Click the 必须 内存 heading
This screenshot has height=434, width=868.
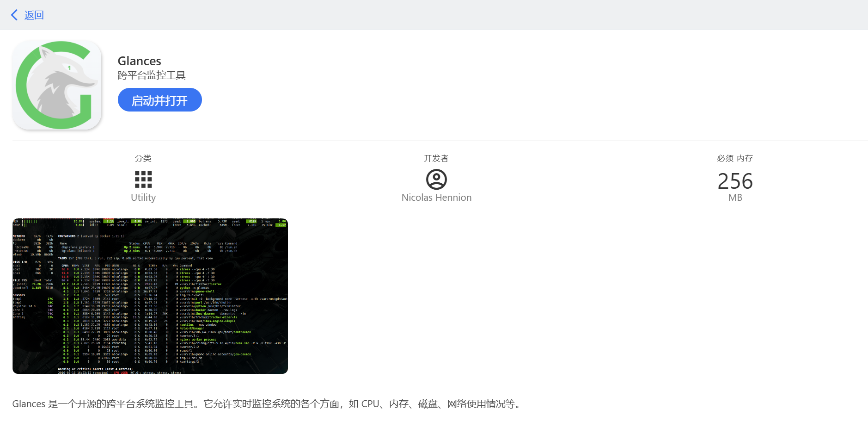click(x=735, y=158)
